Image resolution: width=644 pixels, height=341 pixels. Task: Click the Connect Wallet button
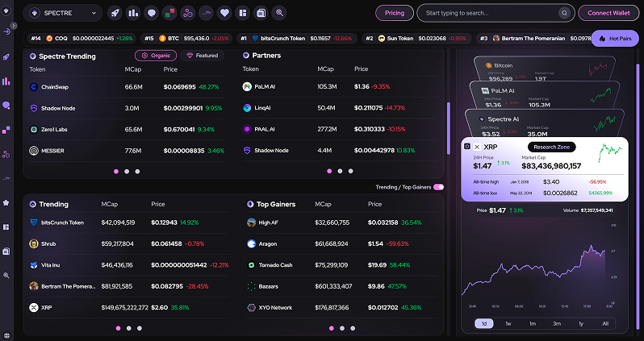(x=608, y=13)
